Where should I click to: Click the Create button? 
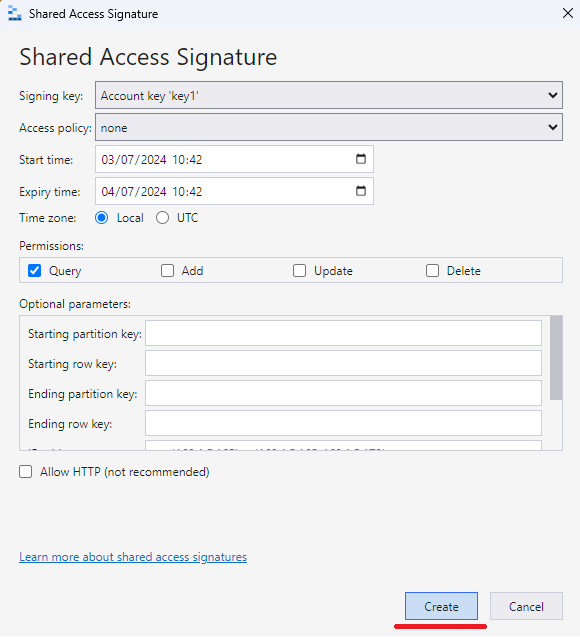pyautogui.click(x=441, y=606)
